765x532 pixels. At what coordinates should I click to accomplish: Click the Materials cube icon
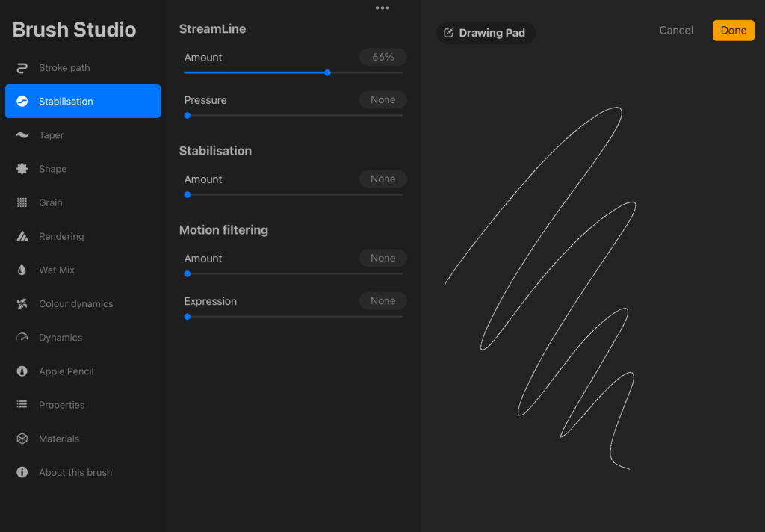(x=22, y=439)
